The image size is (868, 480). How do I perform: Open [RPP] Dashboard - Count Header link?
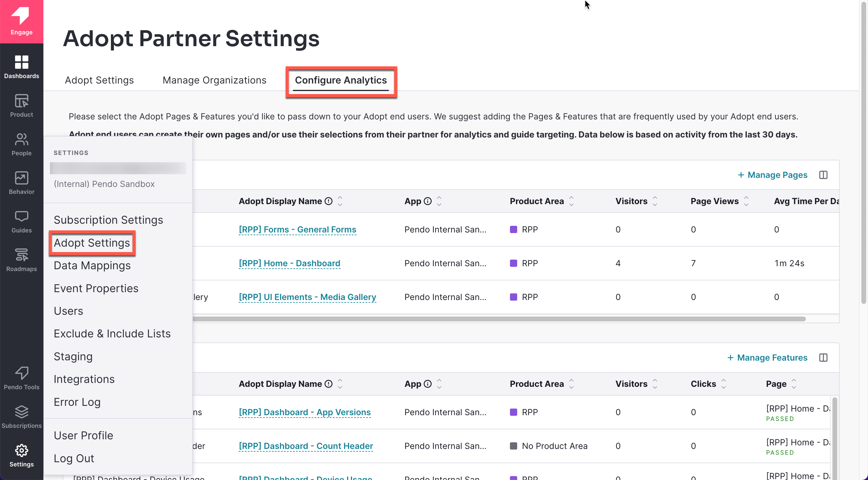point(306,446)
